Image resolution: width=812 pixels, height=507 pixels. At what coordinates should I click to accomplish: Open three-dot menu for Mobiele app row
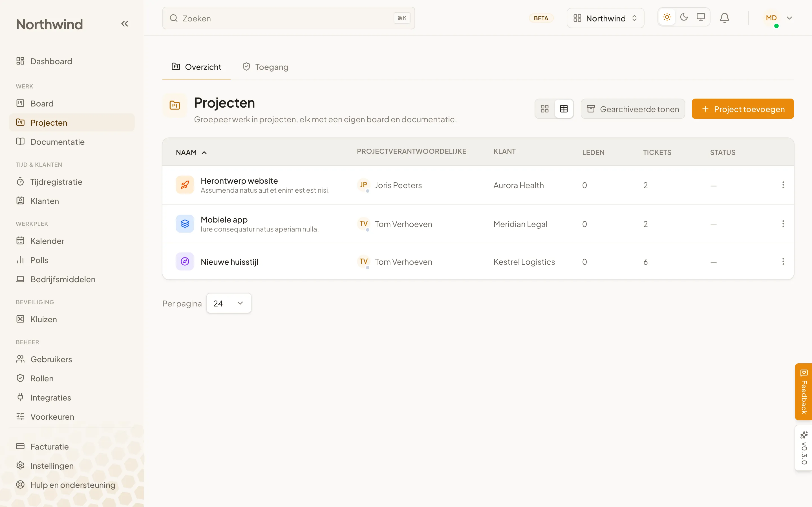click(x=783, y=224)
